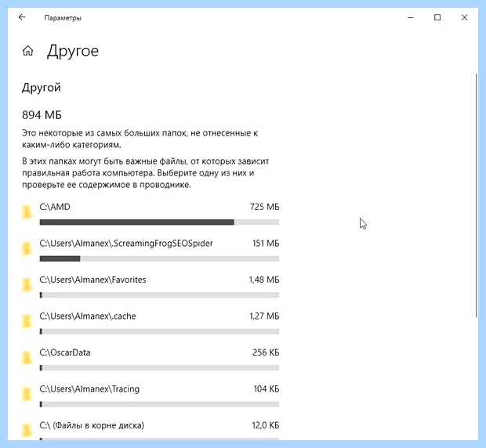
Task: Click the 151 МБ usage bar
Action: click(159, 258)
